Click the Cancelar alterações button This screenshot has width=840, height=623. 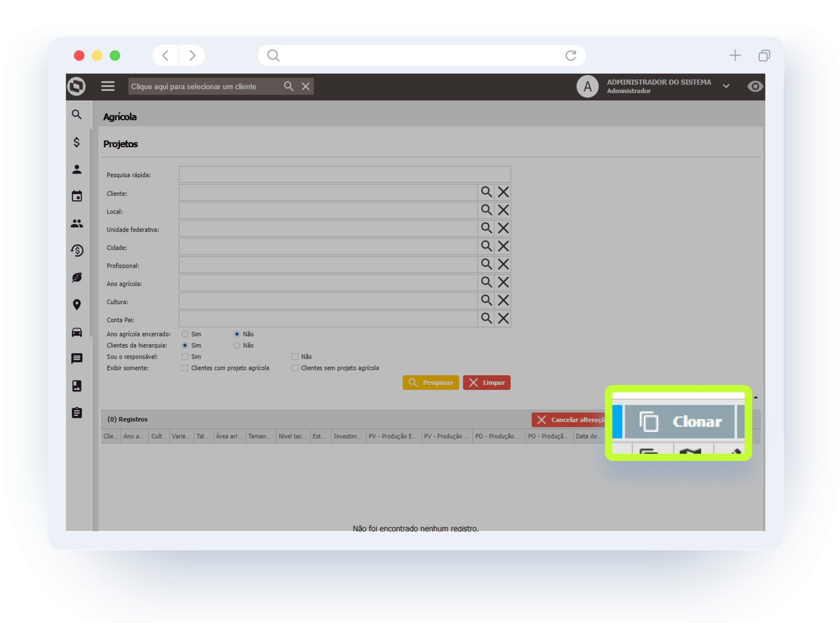(x=569, y=420)
